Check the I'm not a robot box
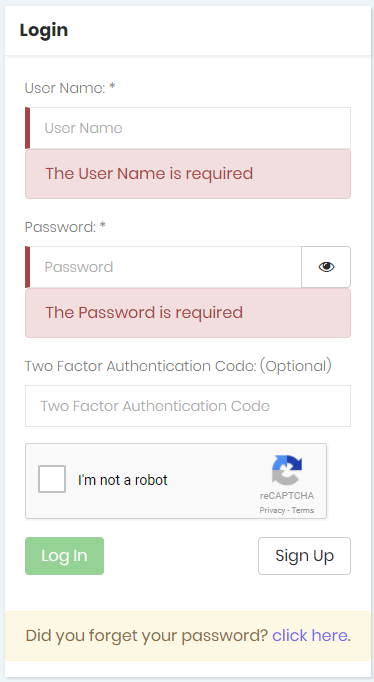The width and height of the screenshot is (374, 682). (x=52, y=479)
